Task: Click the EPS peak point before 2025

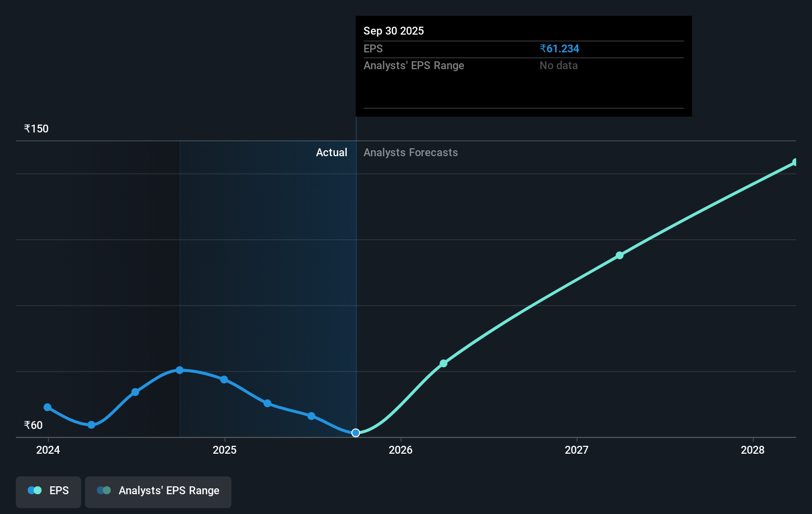Action: tap(180, 370)
